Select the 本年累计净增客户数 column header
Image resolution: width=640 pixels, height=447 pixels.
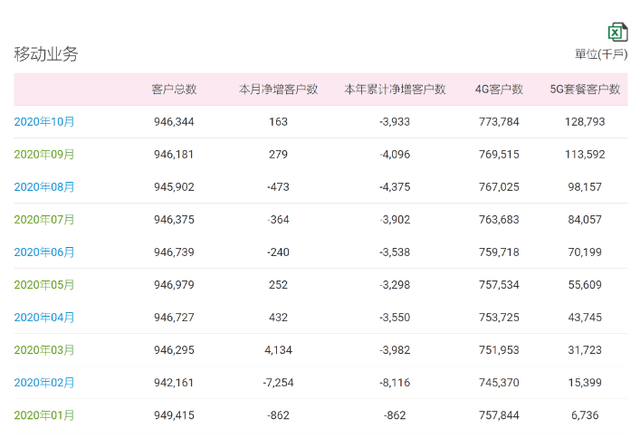394,89
